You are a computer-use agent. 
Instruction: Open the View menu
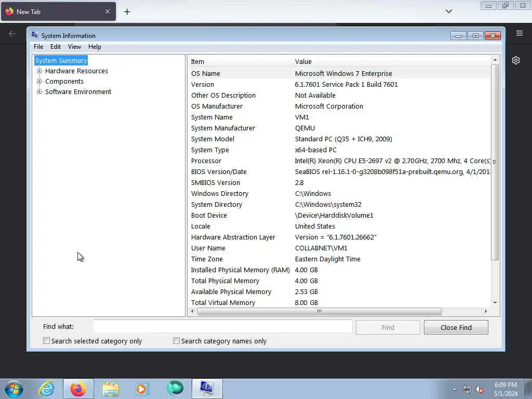click(74, 47)
